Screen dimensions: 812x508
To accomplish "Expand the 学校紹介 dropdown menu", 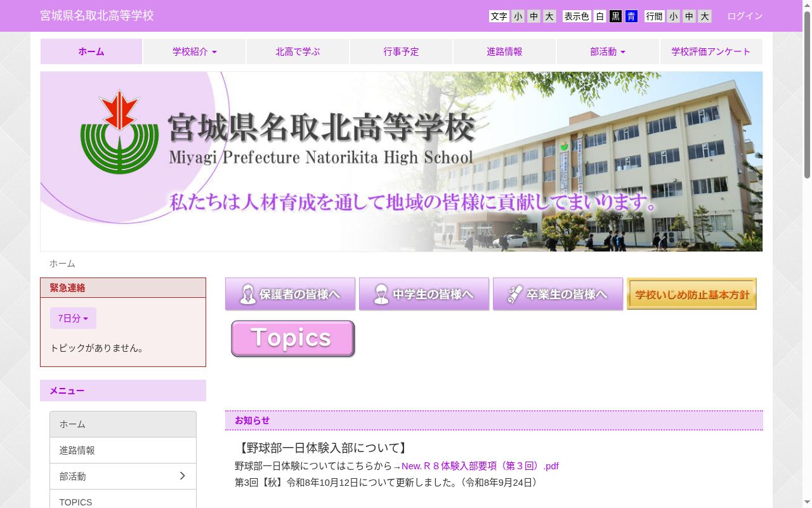I will (195, 51).
